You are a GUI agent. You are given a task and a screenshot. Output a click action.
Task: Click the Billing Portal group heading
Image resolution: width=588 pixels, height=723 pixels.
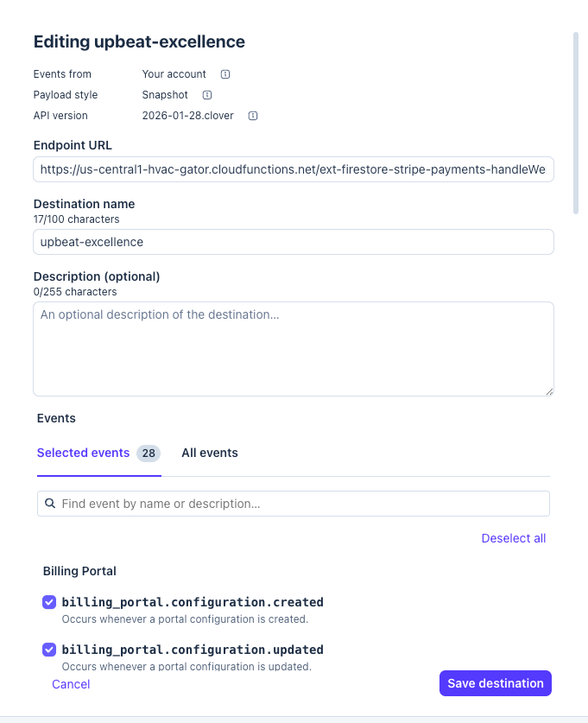pyautogui.click(x=79, y=571)
